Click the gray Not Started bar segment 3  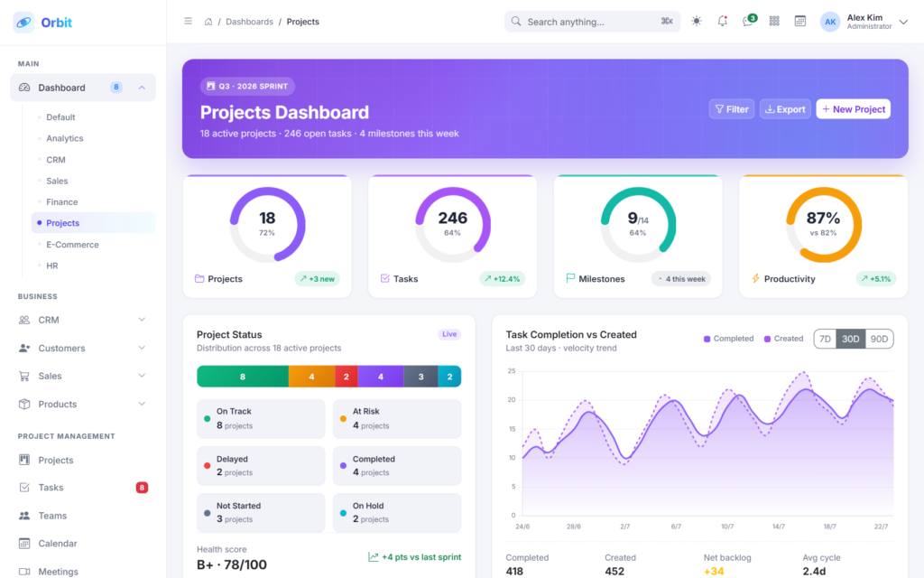(x=420, y=377)
